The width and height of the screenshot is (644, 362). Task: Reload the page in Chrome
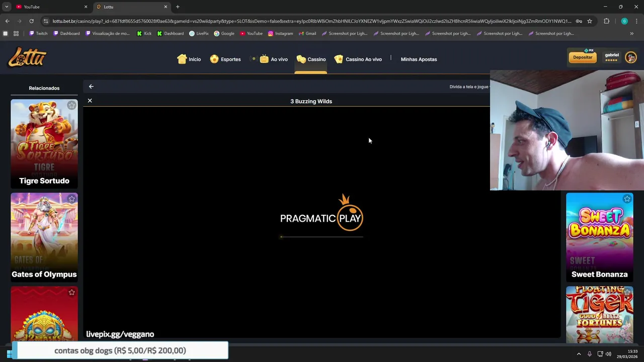pos(31,21)
